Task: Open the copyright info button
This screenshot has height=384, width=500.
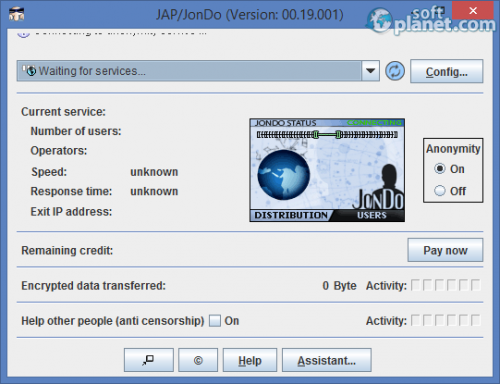Action: (198, 360)
